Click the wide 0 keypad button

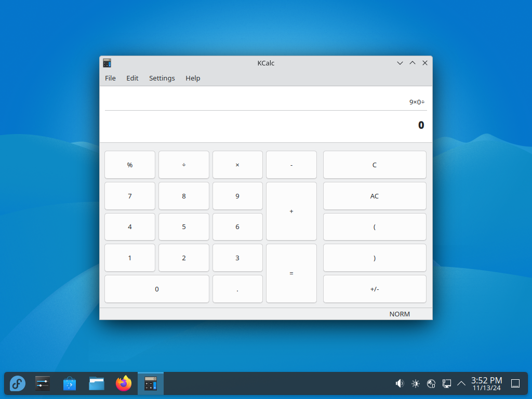[x=157, y=289]
